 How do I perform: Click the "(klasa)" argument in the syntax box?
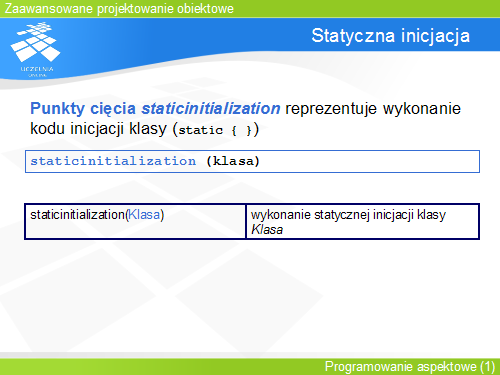(233, 161)
